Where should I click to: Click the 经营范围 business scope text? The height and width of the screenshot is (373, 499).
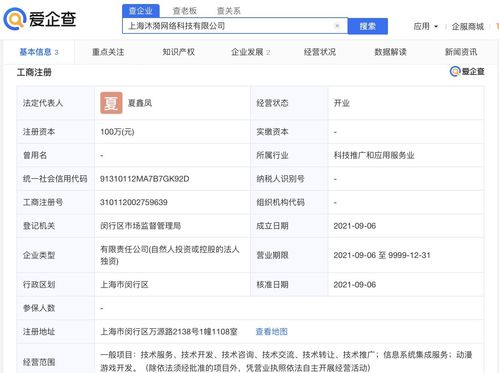click(286, 361)
